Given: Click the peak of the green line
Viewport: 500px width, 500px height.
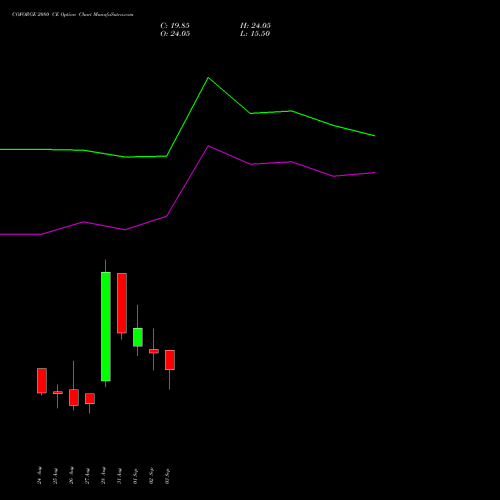Looking at the screenshot, I should 208,78.
